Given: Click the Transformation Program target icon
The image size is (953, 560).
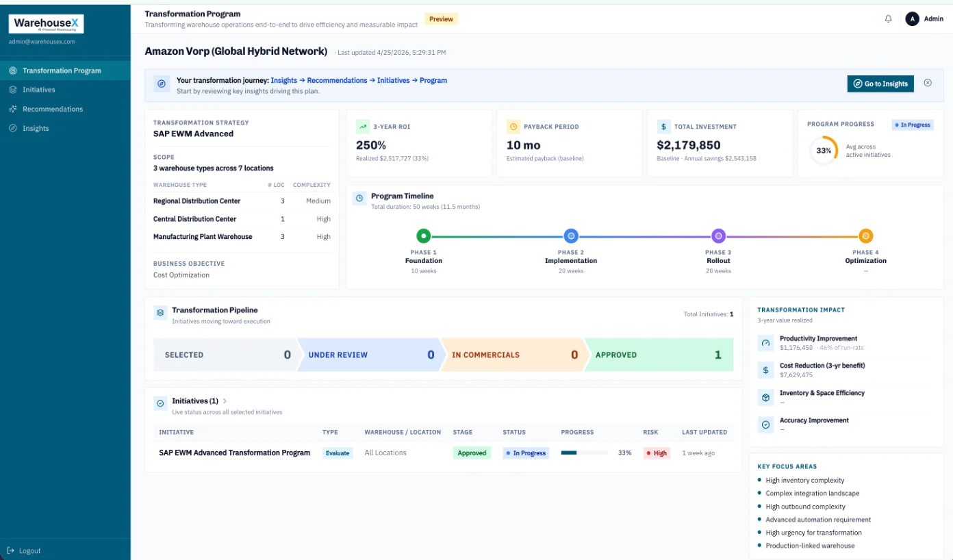Looking at the screenshot, I should click(13, 71).
